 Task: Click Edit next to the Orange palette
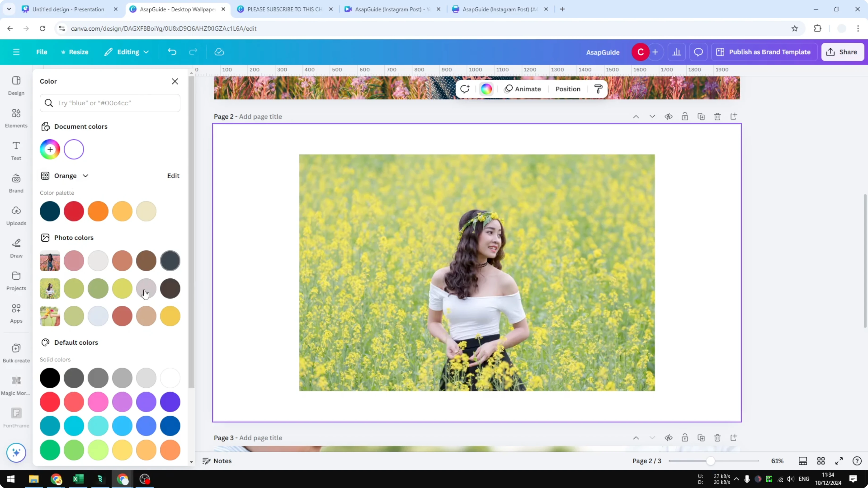click(173, 175)
